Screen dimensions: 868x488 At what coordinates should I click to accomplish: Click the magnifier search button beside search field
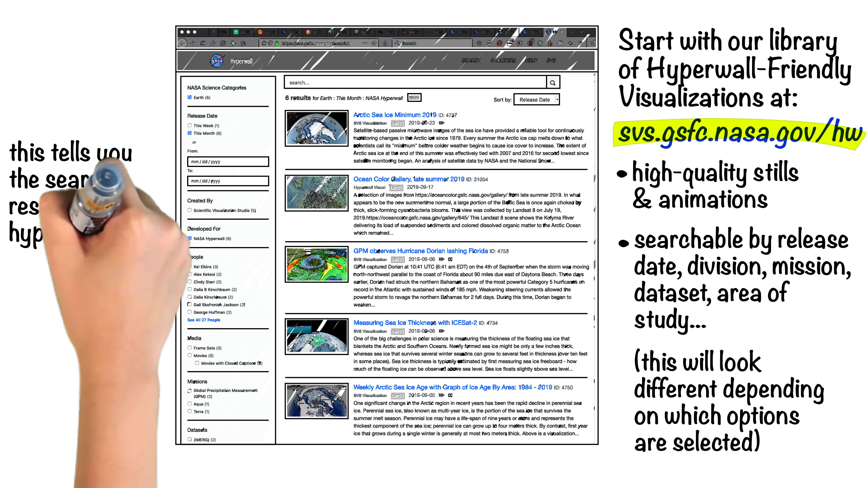click(553, 82)
